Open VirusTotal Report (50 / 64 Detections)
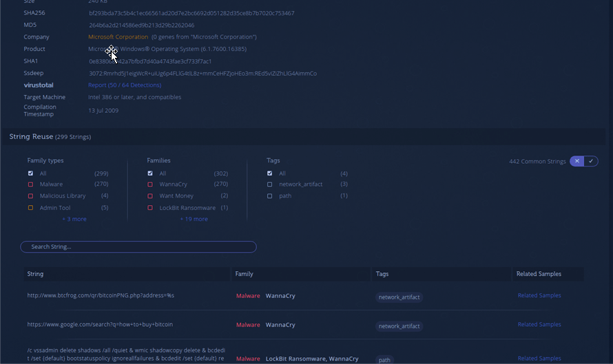Image resolution: width=613 pixels, height=364 pixels. click(x=125, y=85)
